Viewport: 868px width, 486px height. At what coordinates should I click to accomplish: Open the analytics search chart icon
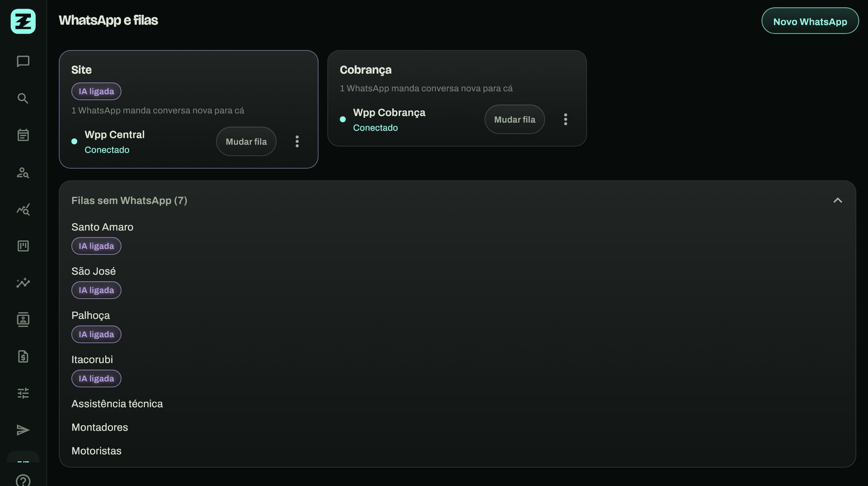(23, 209)
